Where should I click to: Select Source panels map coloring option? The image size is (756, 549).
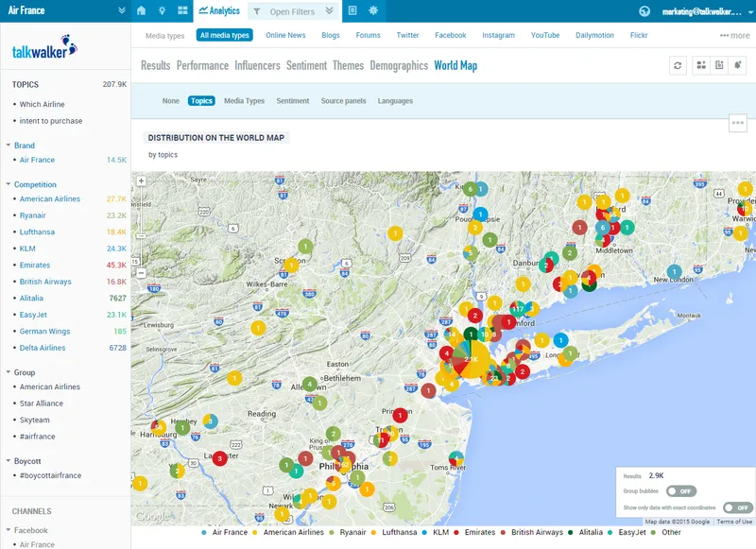pos(343,101)
